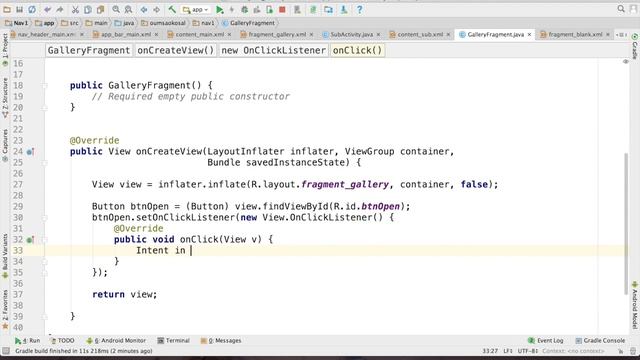Screen dimensions: 640x360
Task: Click the Run with coverage icon
Action: coord(257,9)
